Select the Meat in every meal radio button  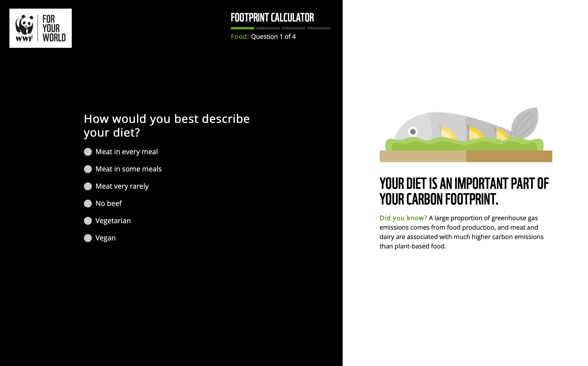point(88,151)
